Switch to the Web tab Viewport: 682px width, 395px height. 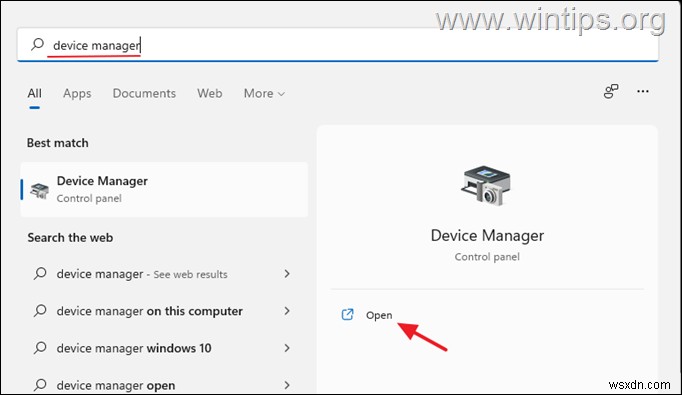(210, 93)
